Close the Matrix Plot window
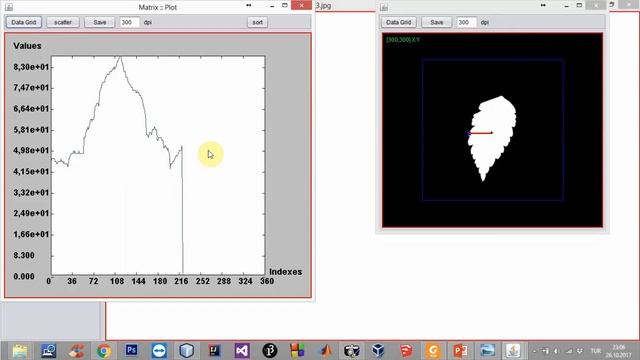 pos(302,5)
